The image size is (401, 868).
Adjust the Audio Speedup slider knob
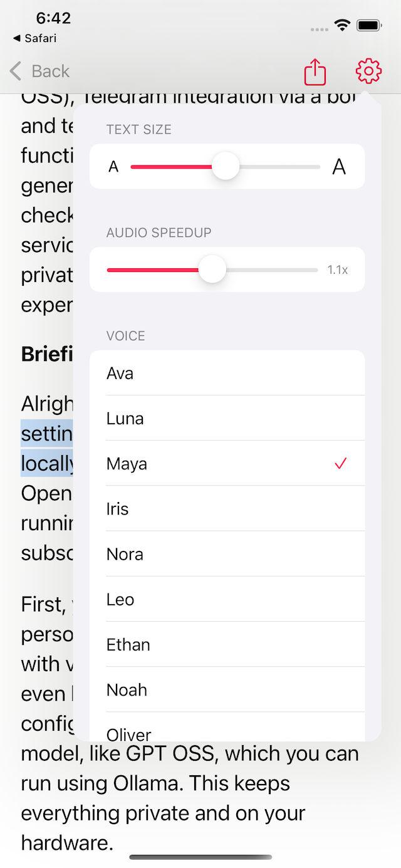[212, 269]
